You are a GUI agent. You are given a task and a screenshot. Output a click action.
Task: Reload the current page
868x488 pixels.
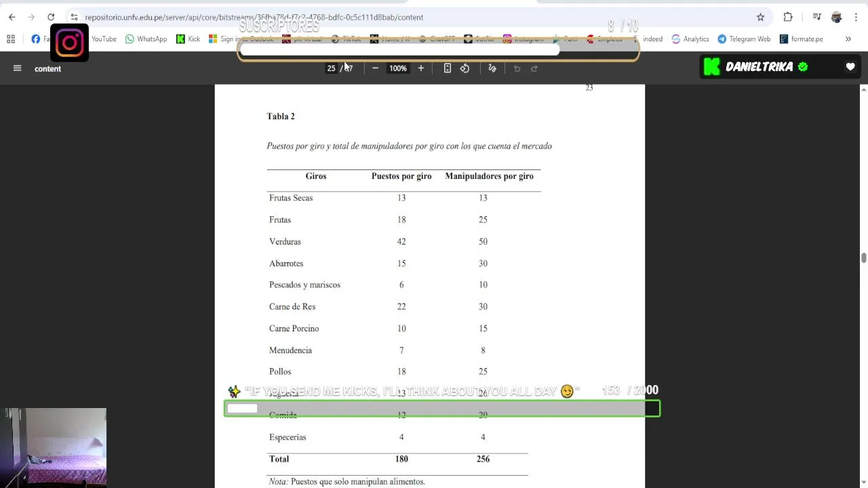(x=51, y=17)
